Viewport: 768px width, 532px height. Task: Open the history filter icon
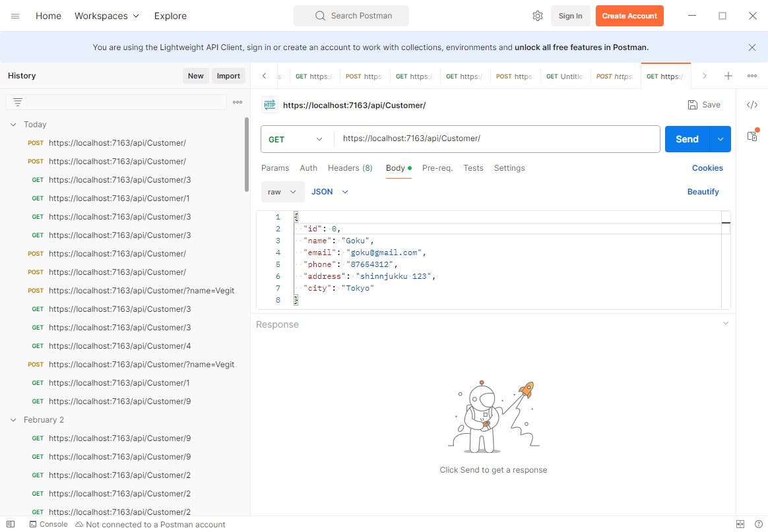18,102
